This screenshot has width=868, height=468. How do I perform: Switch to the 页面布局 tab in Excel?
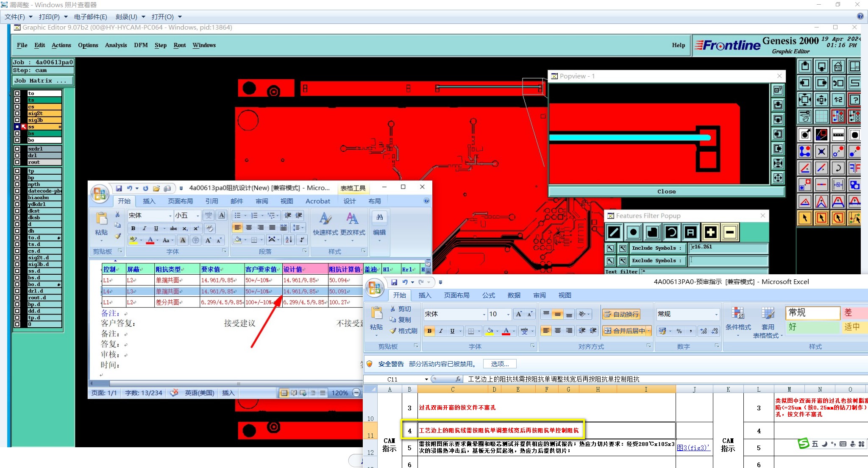[456, 295]
